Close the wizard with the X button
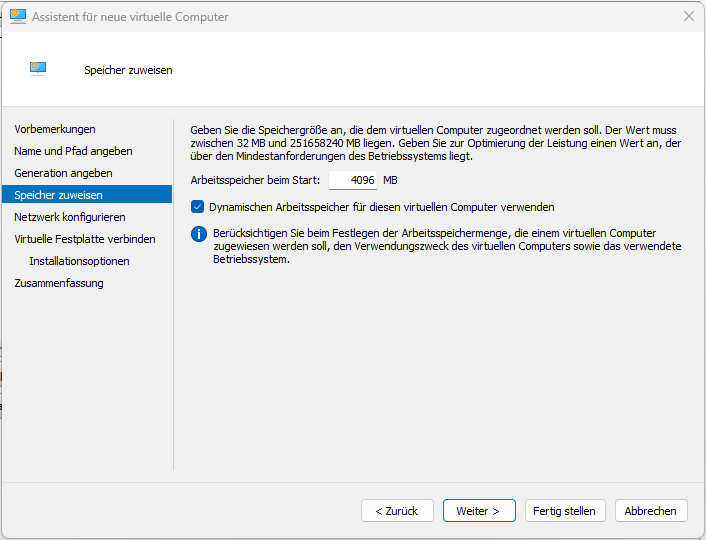Image resolution: width=706 pixels, height=540 pixels. (x=688, y=17)
